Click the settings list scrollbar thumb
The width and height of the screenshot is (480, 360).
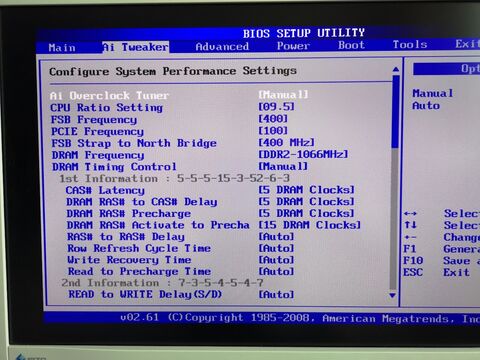(396, 112)
